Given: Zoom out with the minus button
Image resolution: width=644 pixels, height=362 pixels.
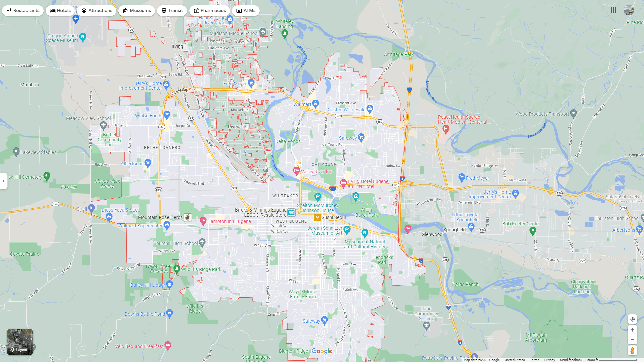Looking at the screenshot, I should pos(632,339).
